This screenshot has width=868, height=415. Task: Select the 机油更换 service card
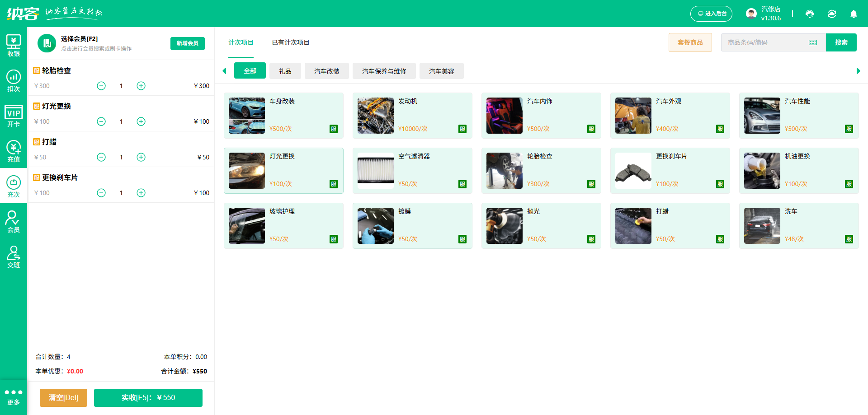798,171
